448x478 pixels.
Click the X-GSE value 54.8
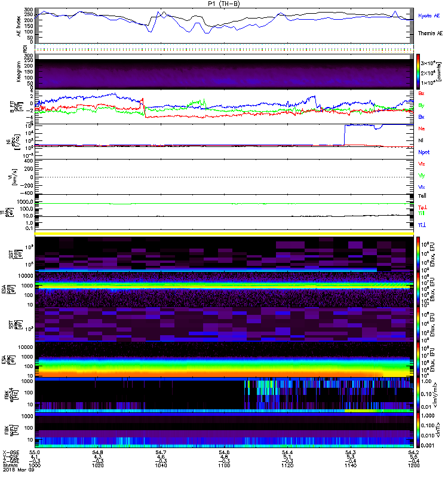(x=97, y=452)
